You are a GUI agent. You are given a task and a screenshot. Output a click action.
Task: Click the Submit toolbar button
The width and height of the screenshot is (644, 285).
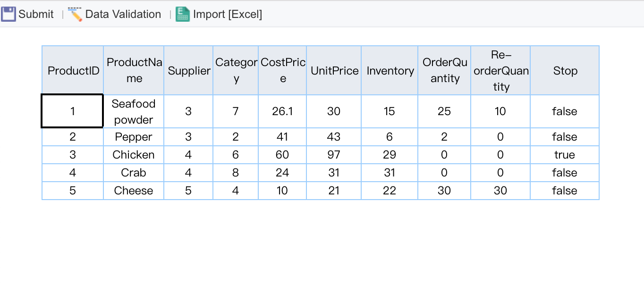point(35,14)
